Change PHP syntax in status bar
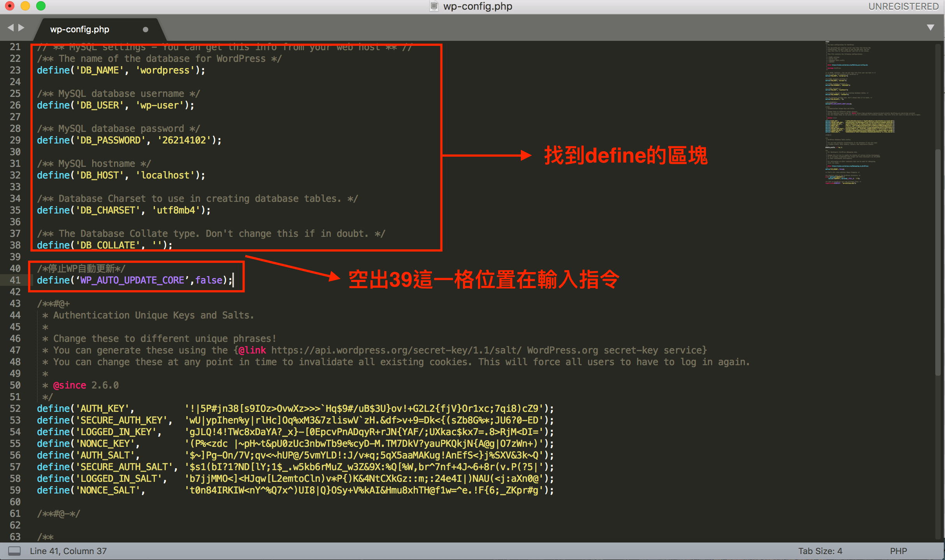Image resolution: width=945 pixels, height=560 pixels. 898,551
